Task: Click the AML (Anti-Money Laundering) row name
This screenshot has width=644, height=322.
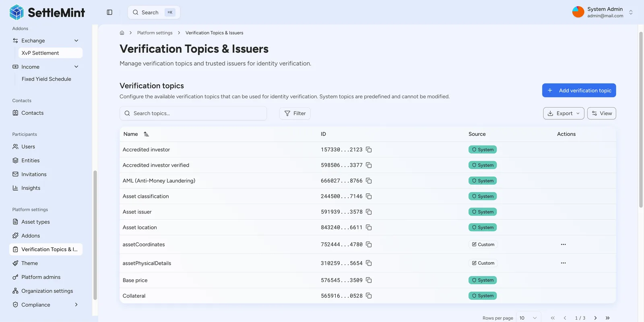Action: coord(159,181)
